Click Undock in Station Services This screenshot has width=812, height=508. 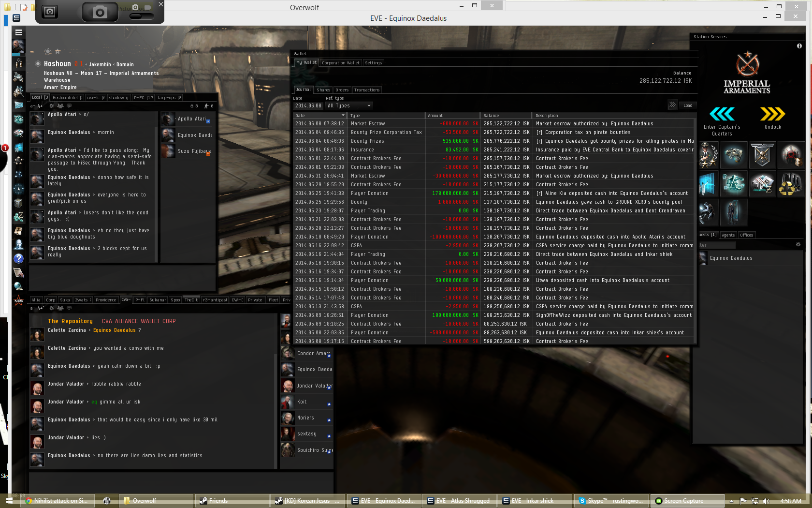coord(772,118)
